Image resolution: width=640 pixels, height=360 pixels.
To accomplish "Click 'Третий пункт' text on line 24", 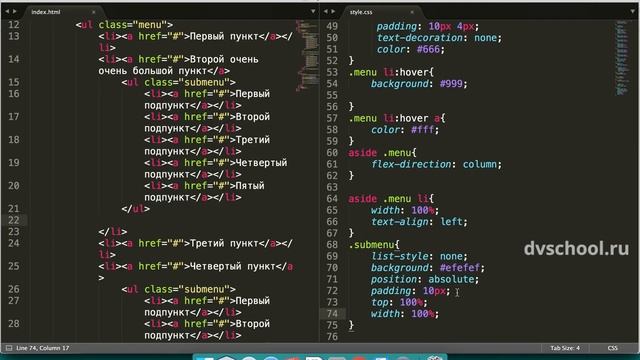I will pyautogui.click(x=224, y=244).
